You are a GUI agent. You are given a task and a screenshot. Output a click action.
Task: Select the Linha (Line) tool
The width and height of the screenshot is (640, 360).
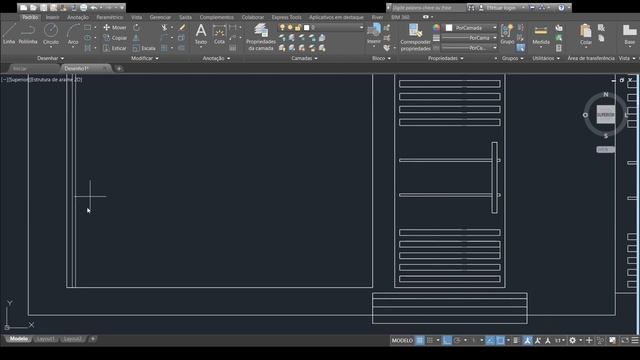point(9,34)
